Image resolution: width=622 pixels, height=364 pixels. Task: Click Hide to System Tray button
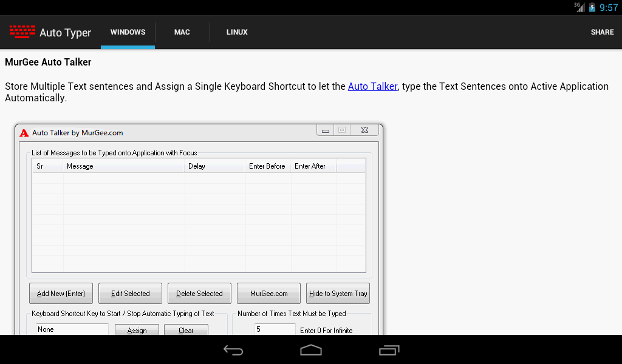tap(338, 294)
